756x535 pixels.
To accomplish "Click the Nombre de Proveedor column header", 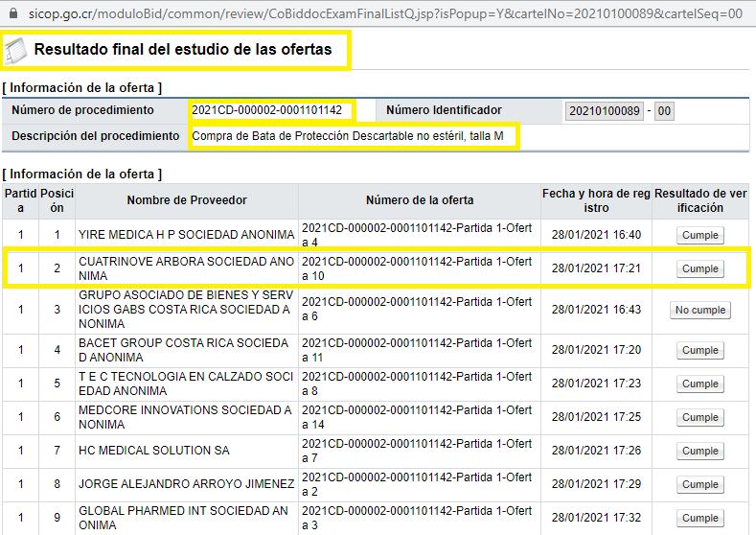I will click(x=187, y=200).
